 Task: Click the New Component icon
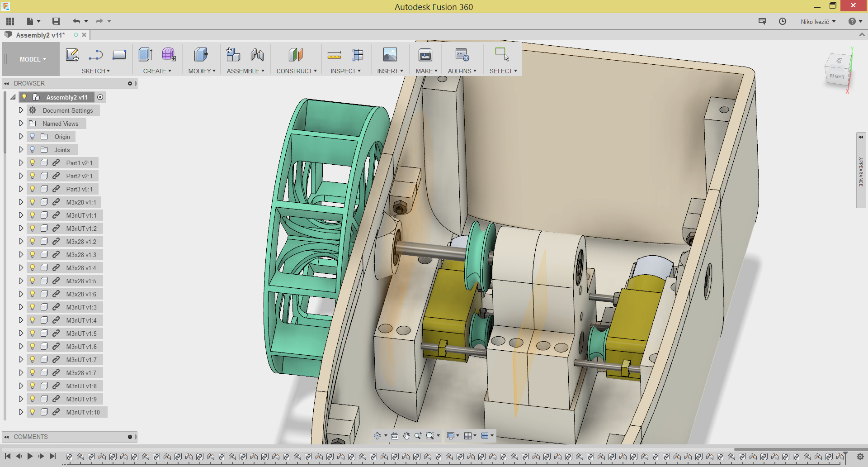coord(233,55)
